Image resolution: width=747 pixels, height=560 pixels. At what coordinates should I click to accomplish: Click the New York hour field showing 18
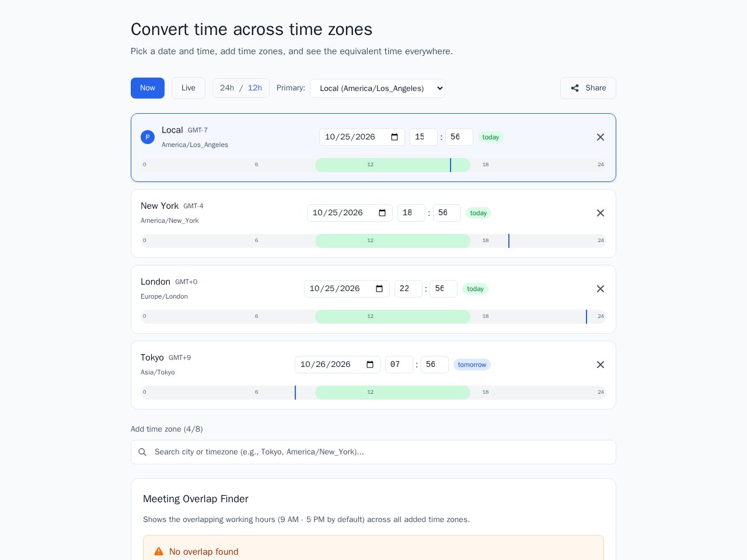coord(411,213)
